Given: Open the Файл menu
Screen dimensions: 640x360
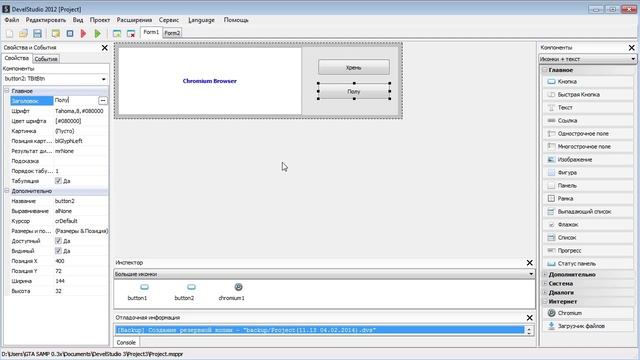Looking at the screenshot, I should (12, 20).
